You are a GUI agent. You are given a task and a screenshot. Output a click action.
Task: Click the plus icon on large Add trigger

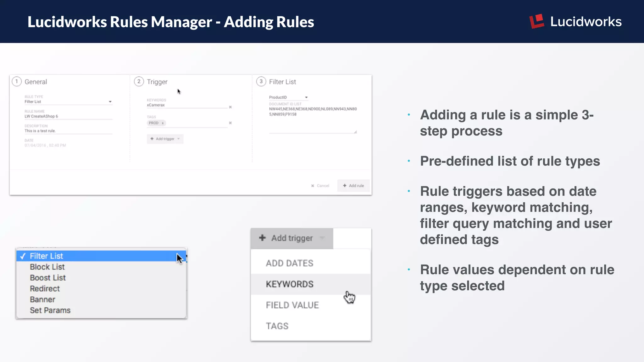(262, 238)
